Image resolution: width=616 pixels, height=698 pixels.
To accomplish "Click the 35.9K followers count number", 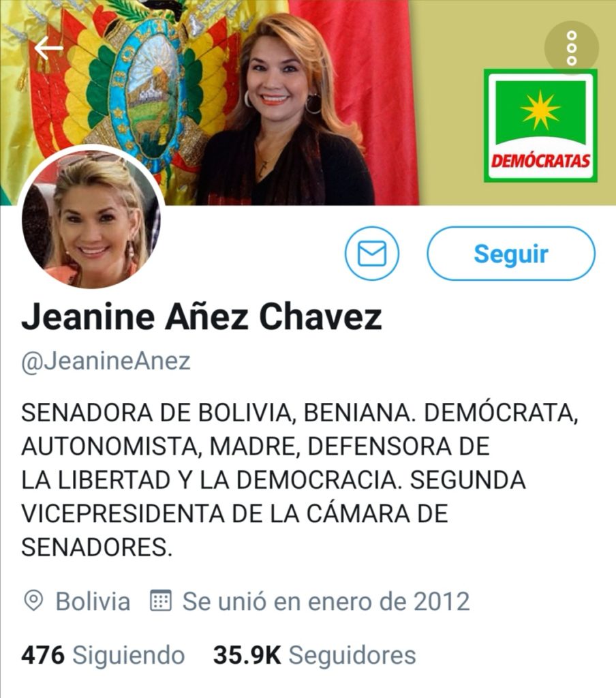I will (x=247, y=655).
